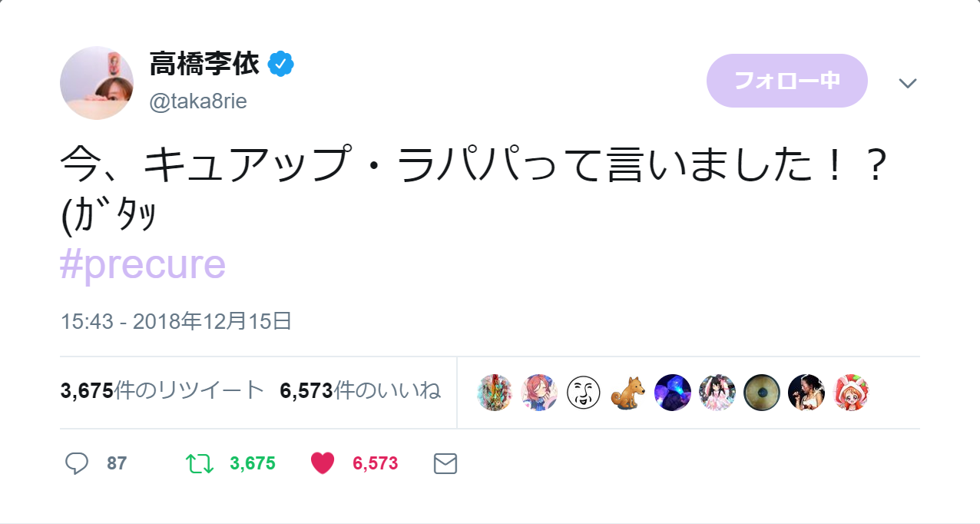Click the Shiba dog liker avatar
Image resolution: width=980 pixels, height=524 pixels.
tap(628, 393)
